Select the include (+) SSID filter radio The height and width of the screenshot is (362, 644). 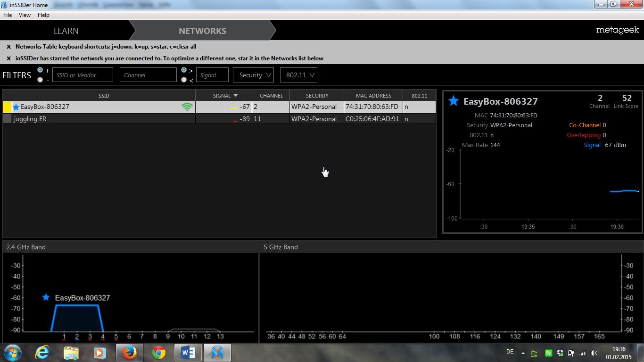click(x=40, y=70)
